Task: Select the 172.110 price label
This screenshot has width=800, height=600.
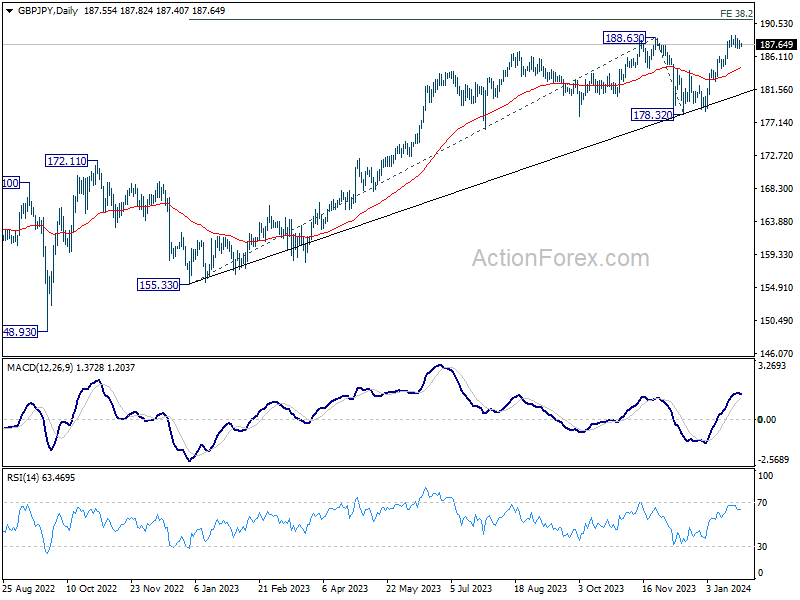Action: click(x=66, y=161)
